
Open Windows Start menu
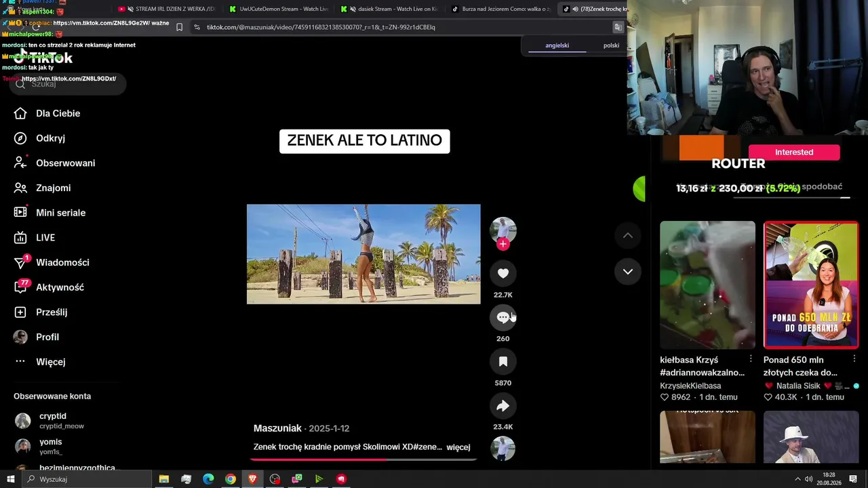[11, 479]
